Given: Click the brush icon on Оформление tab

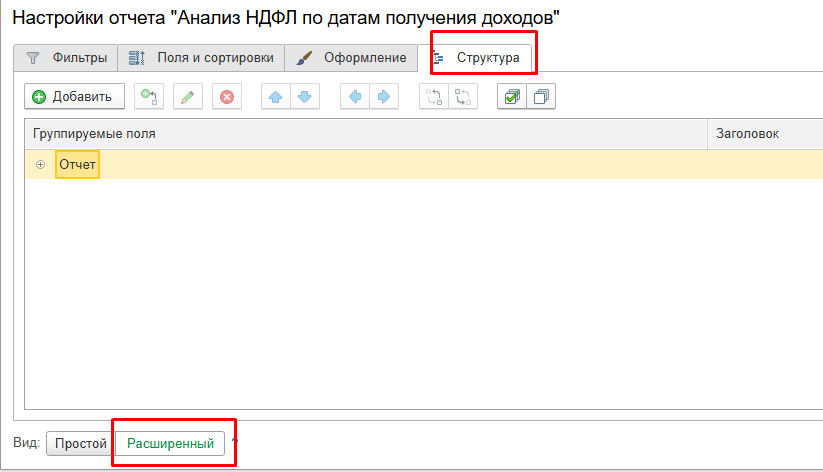Looking at the screenshot, I should 304,58.
